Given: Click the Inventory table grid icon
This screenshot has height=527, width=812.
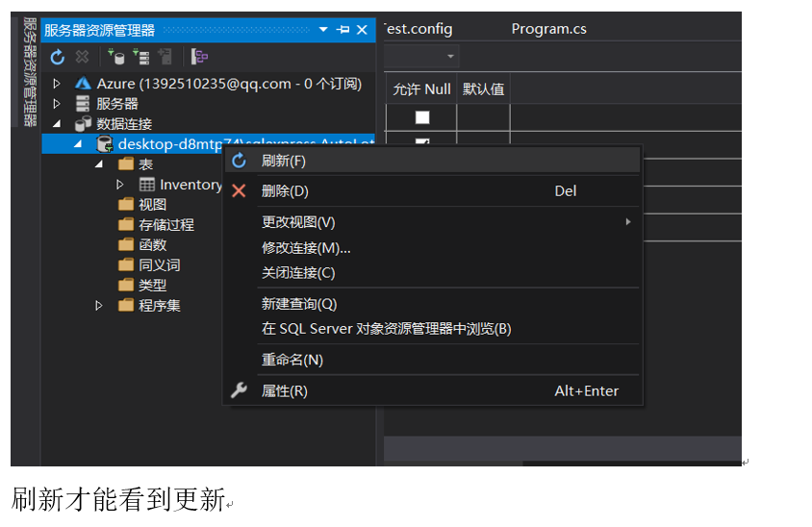Looking at the screenshot, I should [147, 185].
